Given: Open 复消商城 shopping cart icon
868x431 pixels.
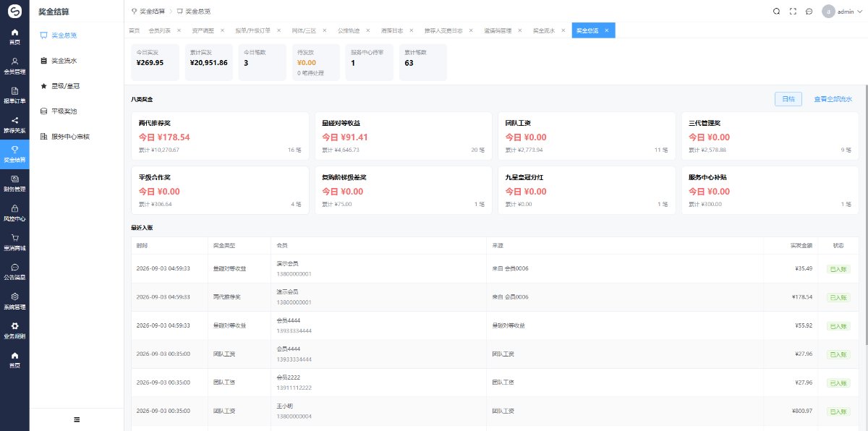Looking at the screenshot, I should pos(14,237).
